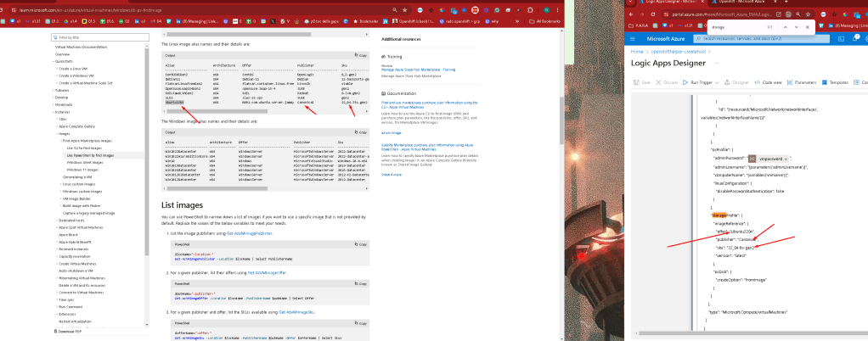Open Azure Cloud Shell icon

coord(841,39)
